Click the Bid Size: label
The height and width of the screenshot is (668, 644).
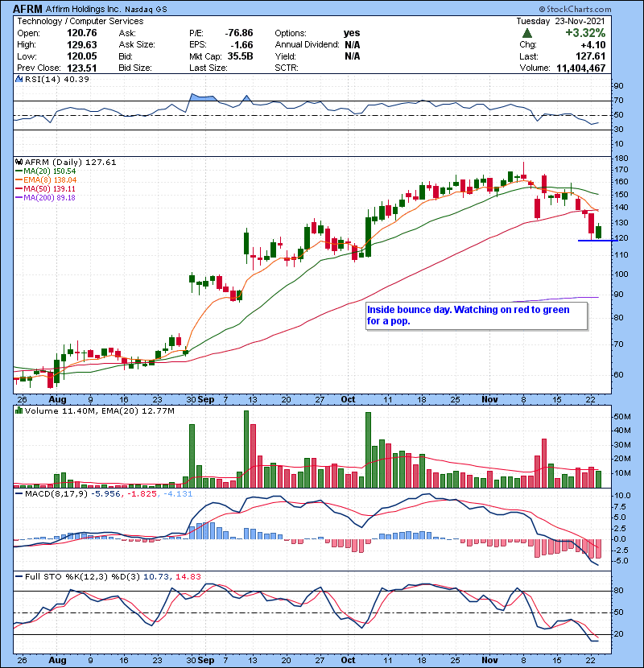[x=135, y=68]
